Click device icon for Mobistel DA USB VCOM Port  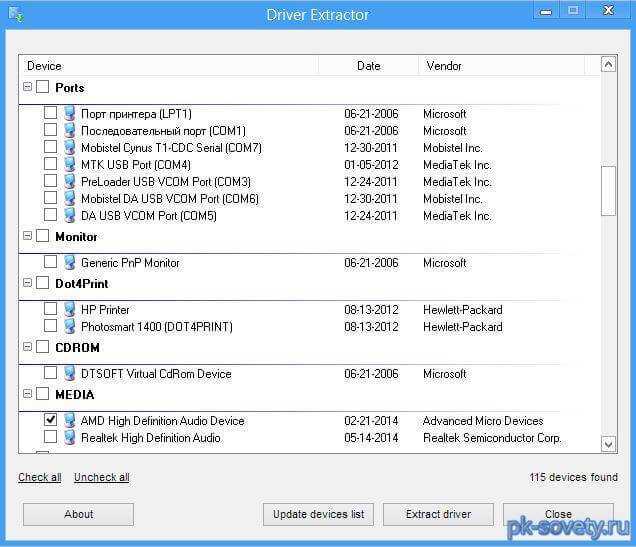point(70,198)
